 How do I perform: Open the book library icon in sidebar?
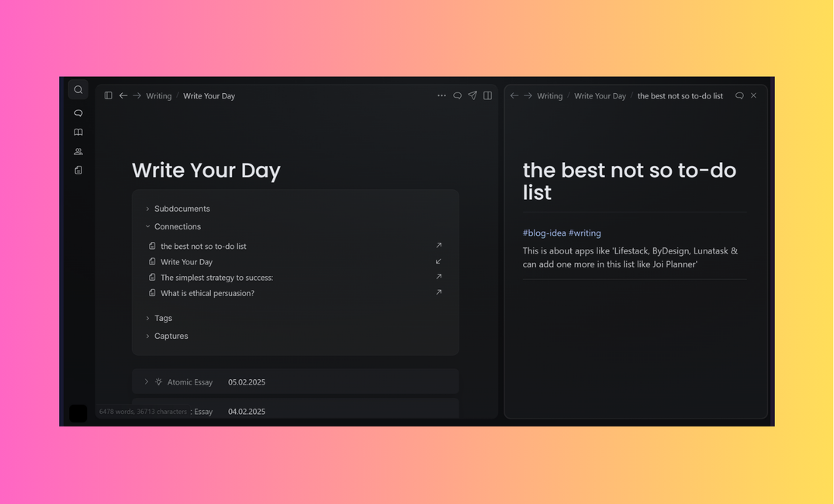click(78, 133)
